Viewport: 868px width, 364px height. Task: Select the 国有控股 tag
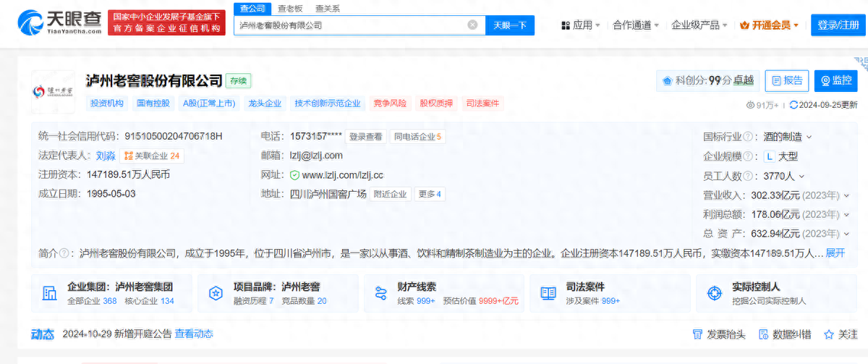(x=153, y=103)
